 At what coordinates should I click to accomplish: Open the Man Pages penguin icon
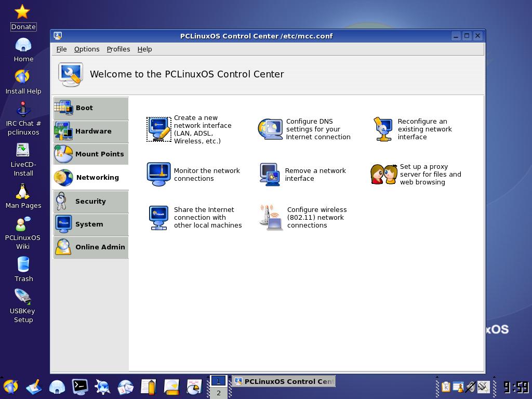[23, 191]
